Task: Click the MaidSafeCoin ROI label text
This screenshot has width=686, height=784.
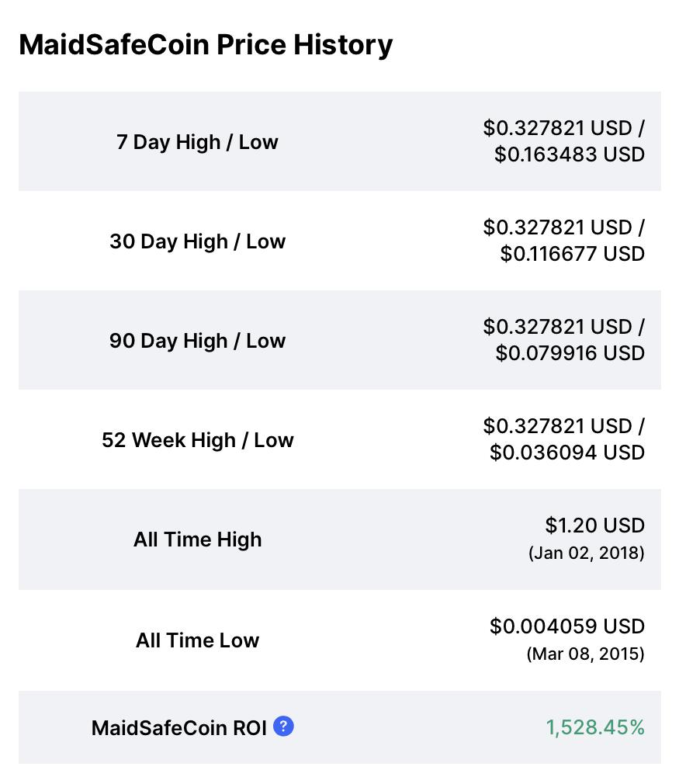Action: pyautogui.click(x=179, y=728)
